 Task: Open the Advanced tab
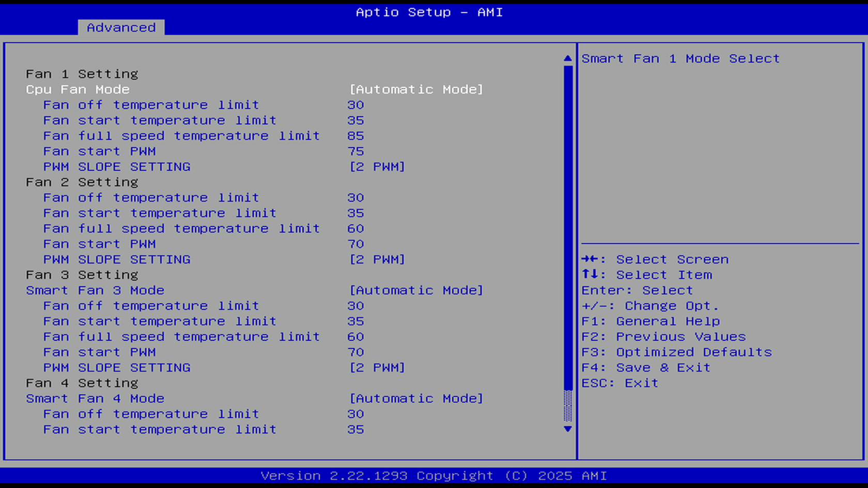[121, 27]
